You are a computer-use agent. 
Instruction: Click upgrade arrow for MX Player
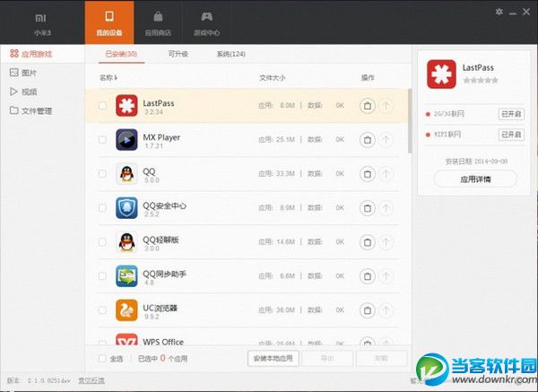386,140
